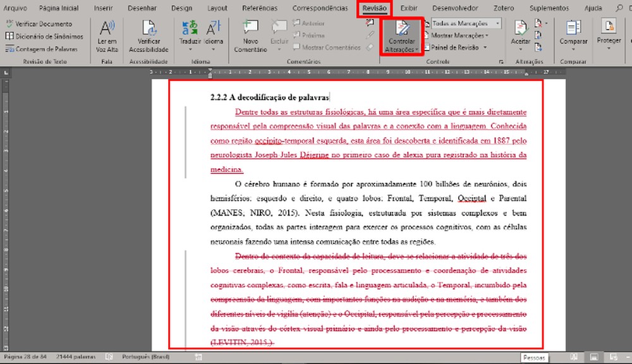This screenshot has height=364, width=632.
Task: Click the heading 2.2.2 A decodificação de palavras
Action: click(x=270, y=97)
